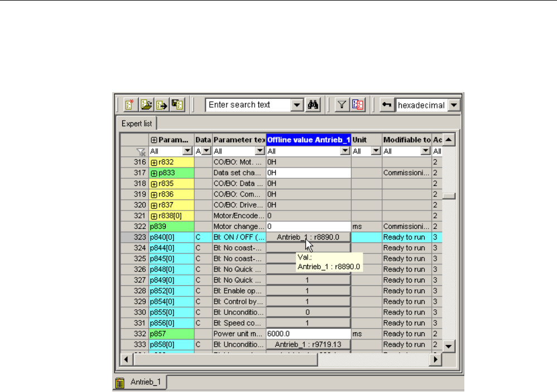The image size is (557, 392).
Task: Click the 'Power unit m...' parameter text
Action: pyautogui.click(x=238, y=334)
